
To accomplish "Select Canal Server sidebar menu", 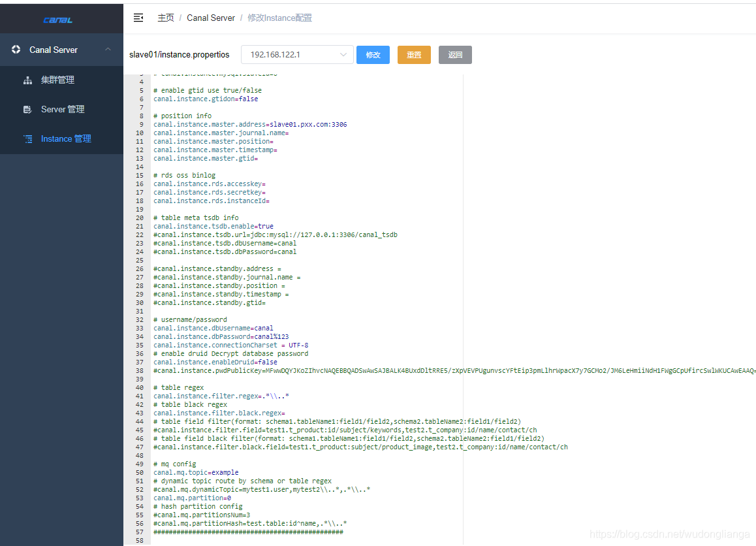I will tap(62, 49).
